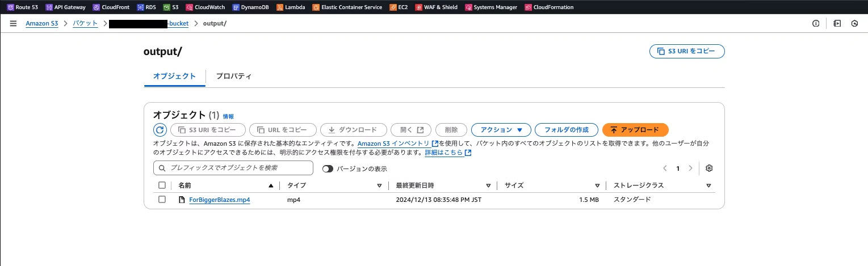This screenshot has width=868, height=266.
Task: Open the info panel icon at top right
Action: tap(816, 24)
